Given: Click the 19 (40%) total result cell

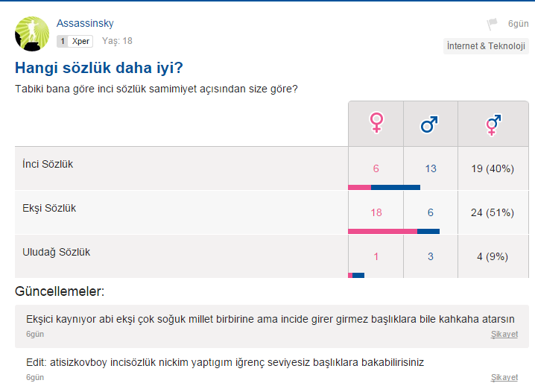Looking at the screenshot, I should tap(493, 168).
